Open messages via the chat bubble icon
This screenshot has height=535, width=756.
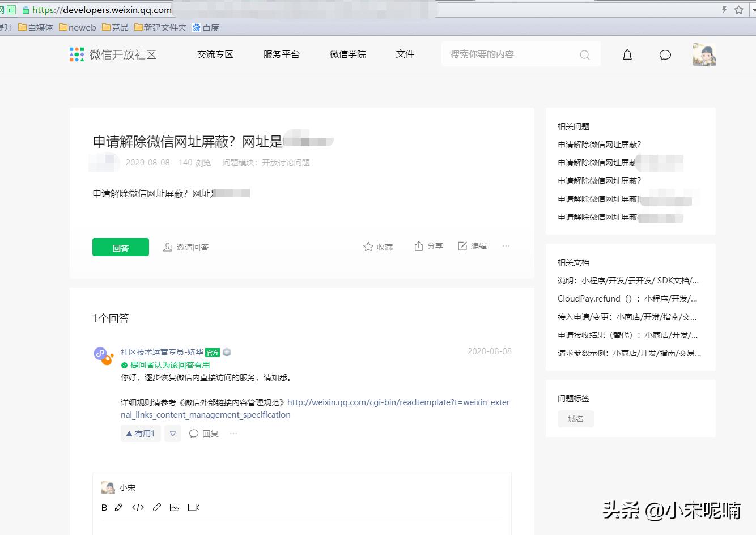(665, 54)
